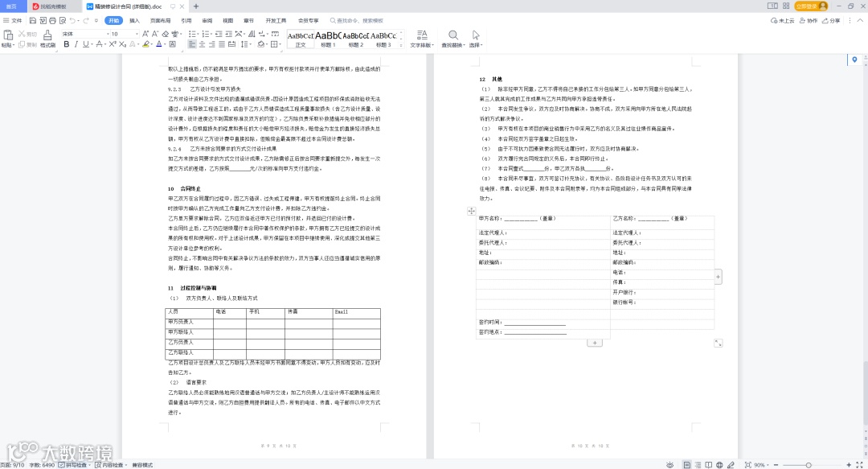Toggle justify text alignment
Screen dimensions: 868x469
point(222,44)
